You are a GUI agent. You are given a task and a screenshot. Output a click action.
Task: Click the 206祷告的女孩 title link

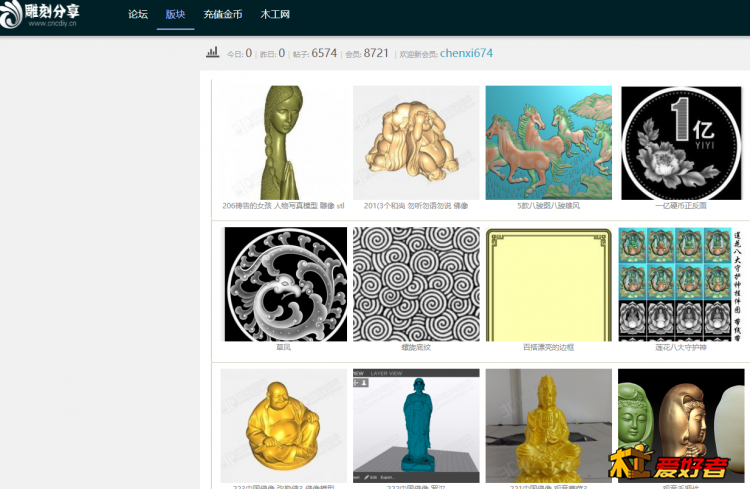pyautogui.click(x=283, y=206)
